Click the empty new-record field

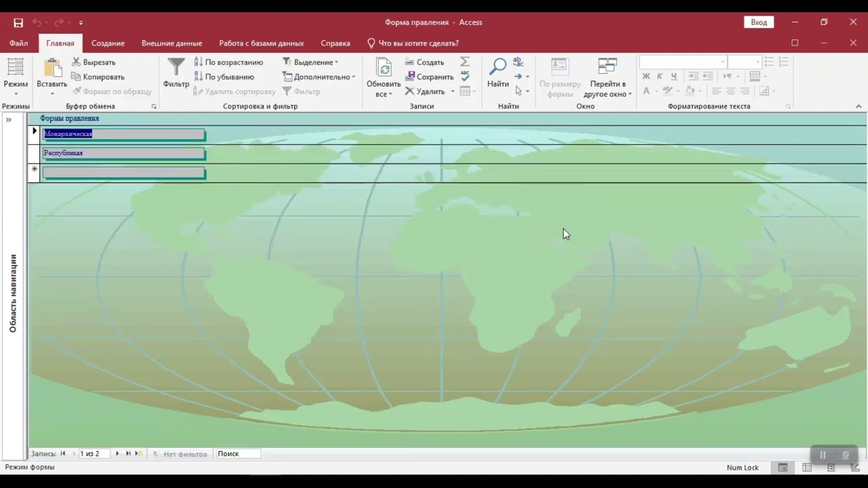point(123,173)
